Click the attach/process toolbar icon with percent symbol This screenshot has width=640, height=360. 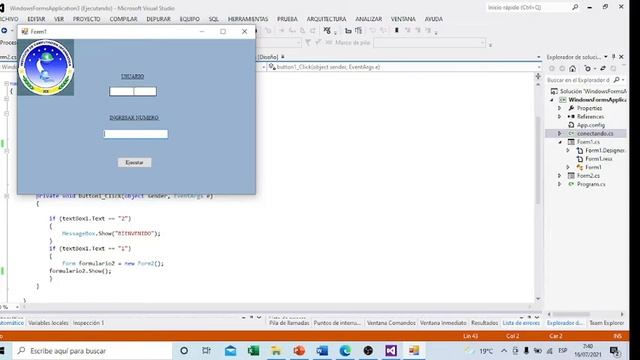point(327,30)
